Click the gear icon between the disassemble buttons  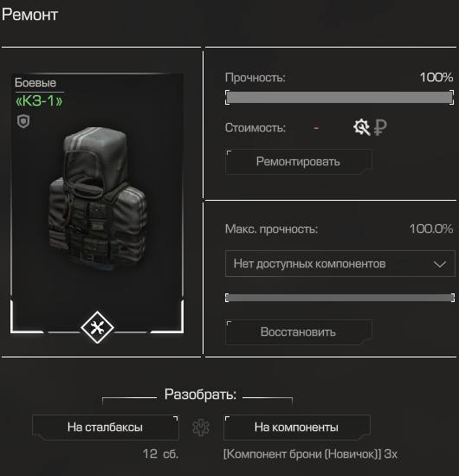pyautogui.click(x=201, y=428)
